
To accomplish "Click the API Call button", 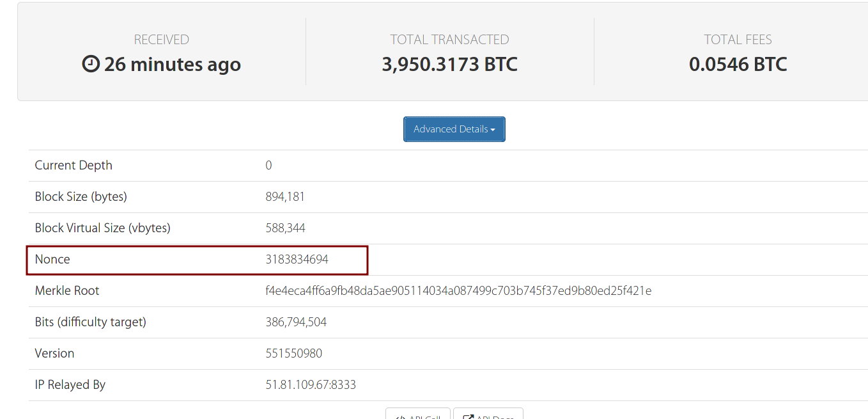I will coord(418,414).
